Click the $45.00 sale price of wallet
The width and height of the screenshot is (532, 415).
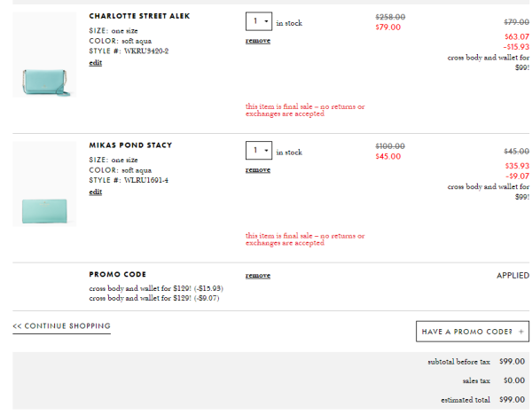click(388, 156)
